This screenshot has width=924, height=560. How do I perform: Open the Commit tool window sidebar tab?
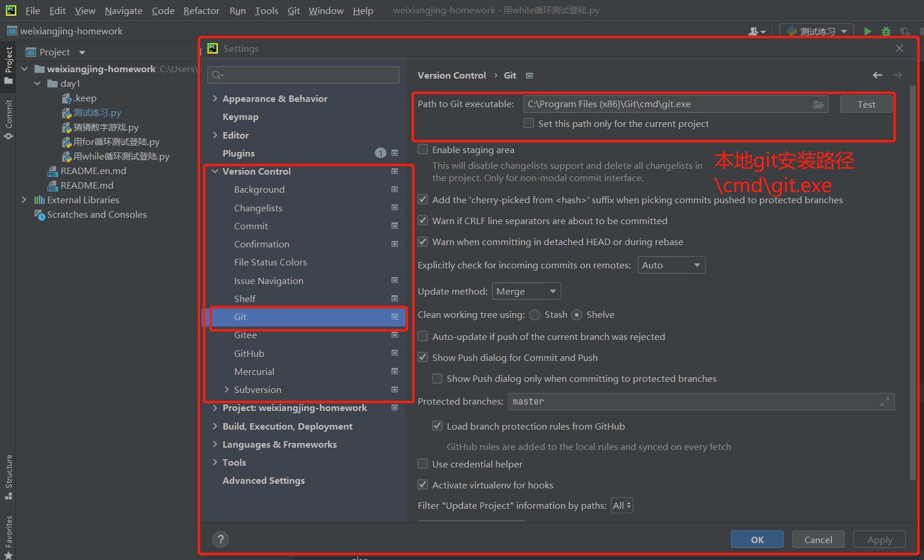[8, 119]
